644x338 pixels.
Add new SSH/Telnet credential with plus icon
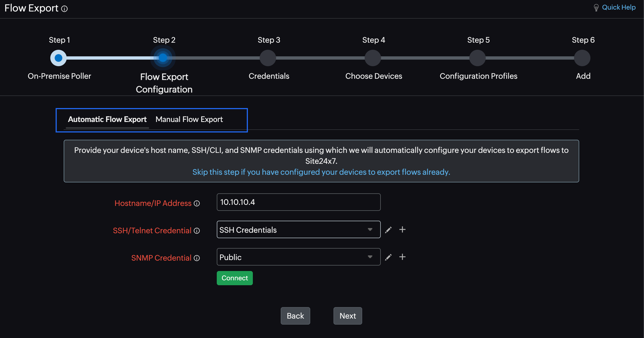click(402, 229)
